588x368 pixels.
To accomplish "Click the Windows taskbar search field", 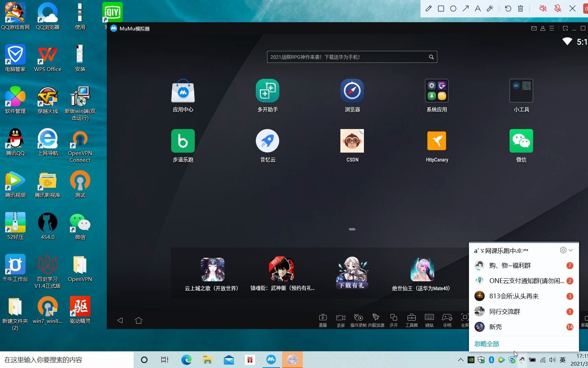I will (67, 360).
